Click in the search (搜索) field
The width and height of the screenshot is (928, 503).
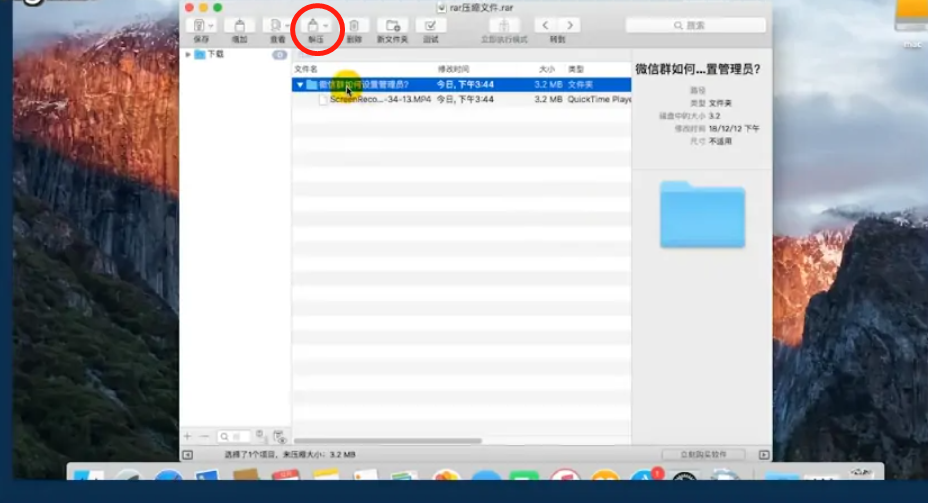(x=697, y=25)
